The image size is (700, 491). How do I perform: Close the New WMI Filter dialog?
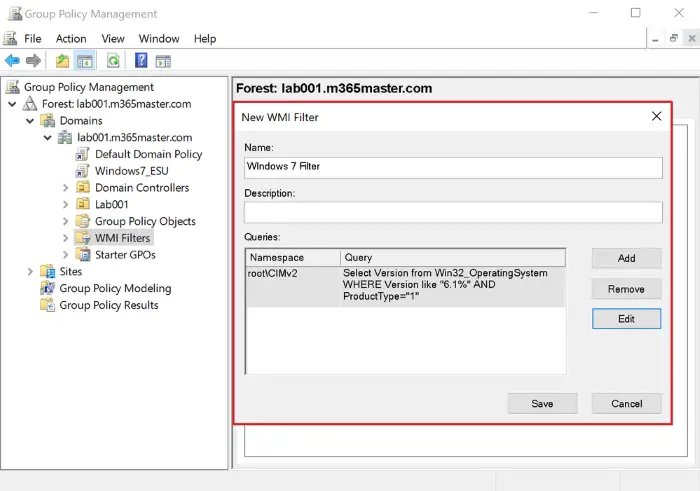(656, 117)
